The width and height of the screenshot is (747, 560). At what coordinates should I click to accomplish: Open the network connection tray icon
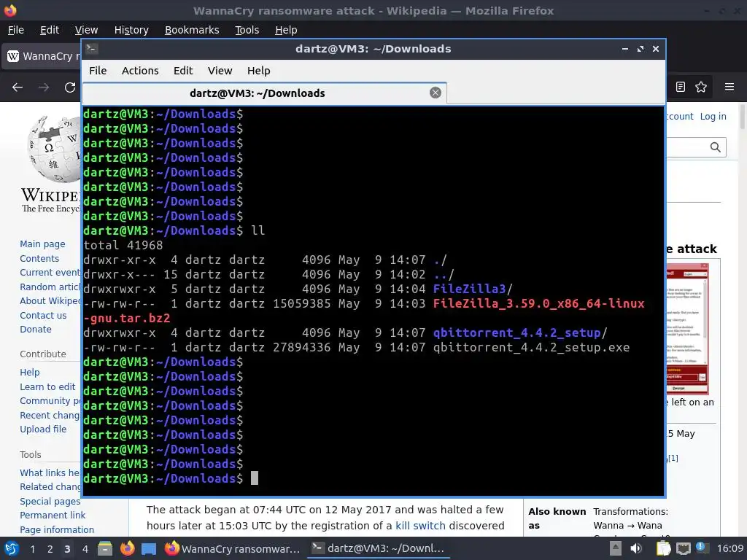(684, 548)
